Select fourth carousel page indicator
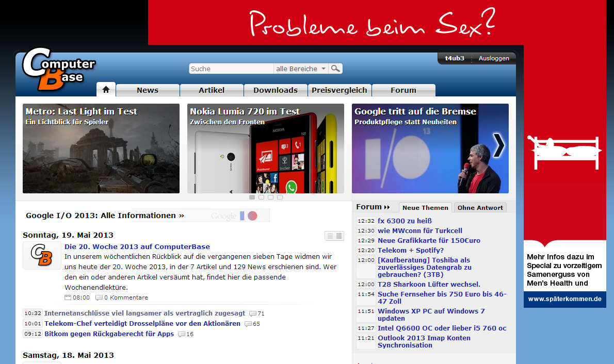This screenshot has height=364, width=614. click(280, 197)
